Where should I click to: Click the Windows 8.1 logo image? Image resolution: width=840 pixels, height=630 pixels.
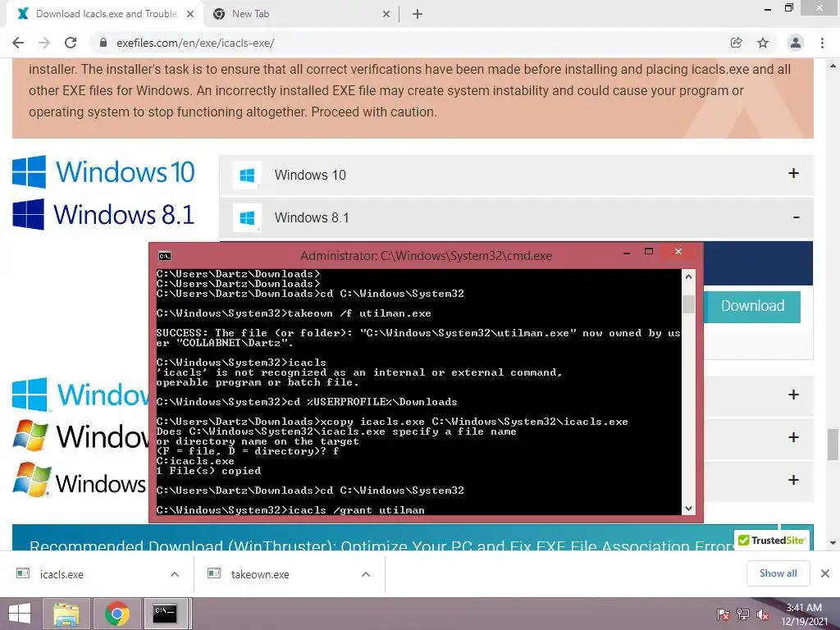[103, 214]
